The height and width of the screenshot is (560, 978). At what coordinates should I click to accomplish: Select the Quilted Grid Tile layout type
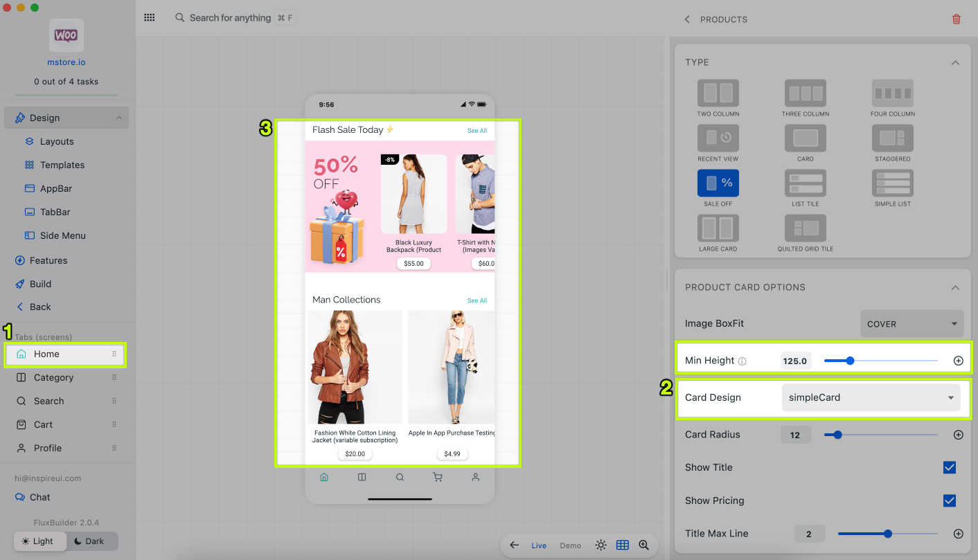(805, 228)
